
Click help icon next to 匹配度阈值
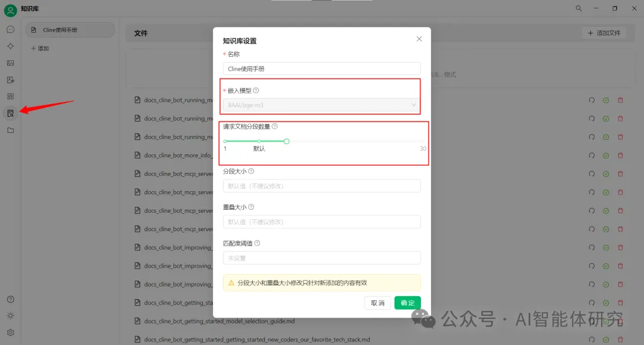(257, 243)
